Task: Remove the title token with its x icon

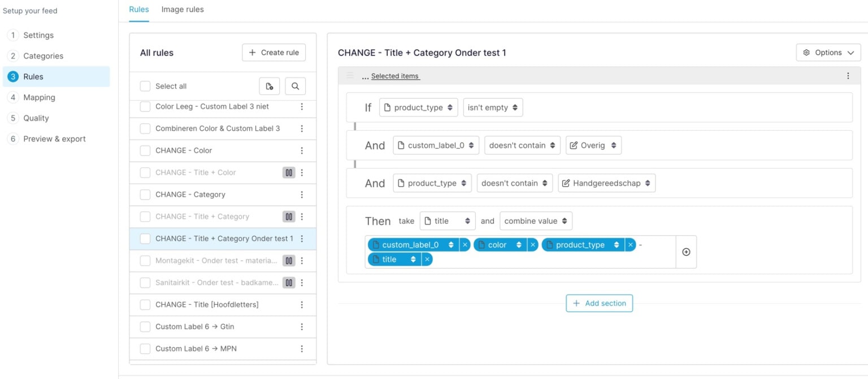Action: coord(427,259)
